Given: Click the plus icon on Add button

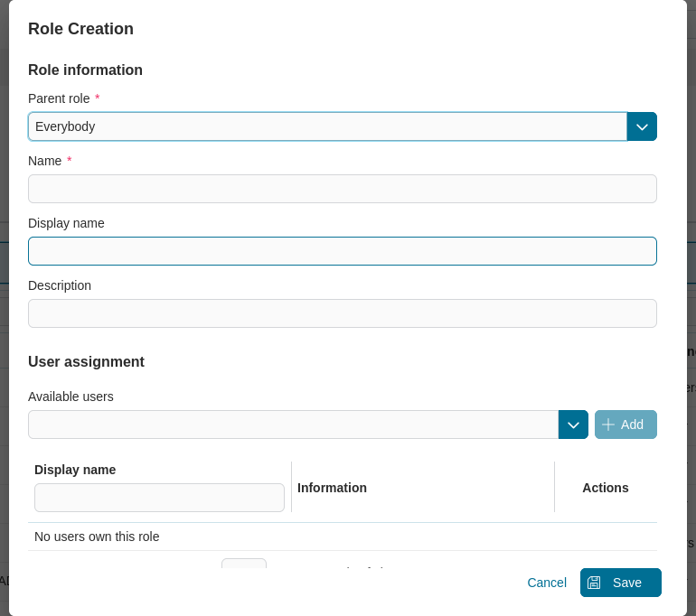Looking at the screenshot, I should [x=608, y=425].
